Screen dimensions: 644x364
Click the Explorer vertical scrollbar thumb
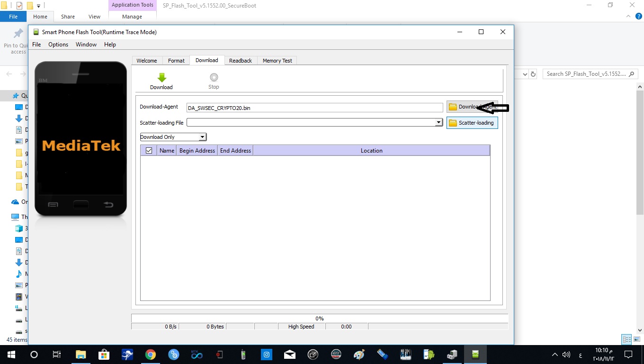[640, 152]
